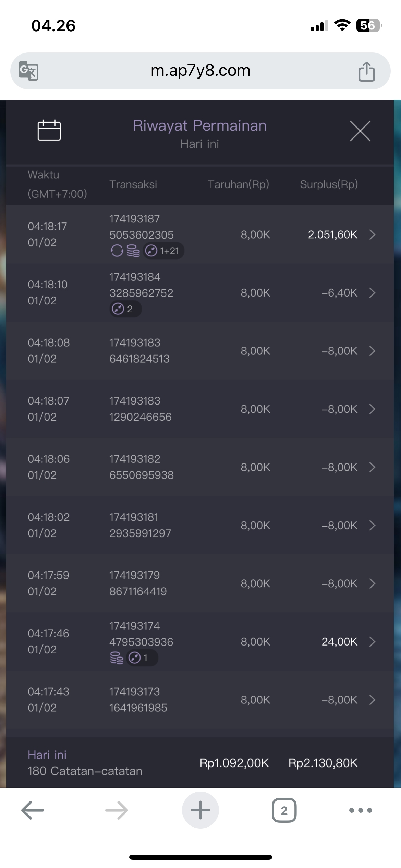Expand details for the 2.051,60K surplus row

tap(372, 234)
